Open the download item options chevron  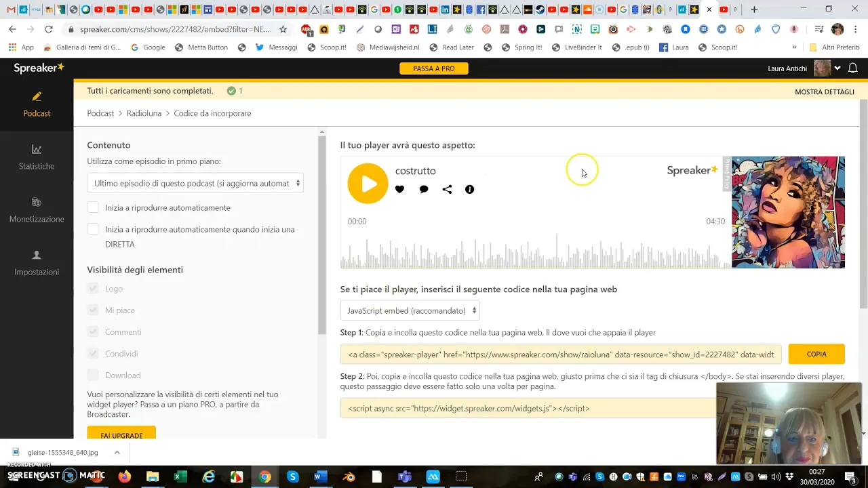[117, 453]
